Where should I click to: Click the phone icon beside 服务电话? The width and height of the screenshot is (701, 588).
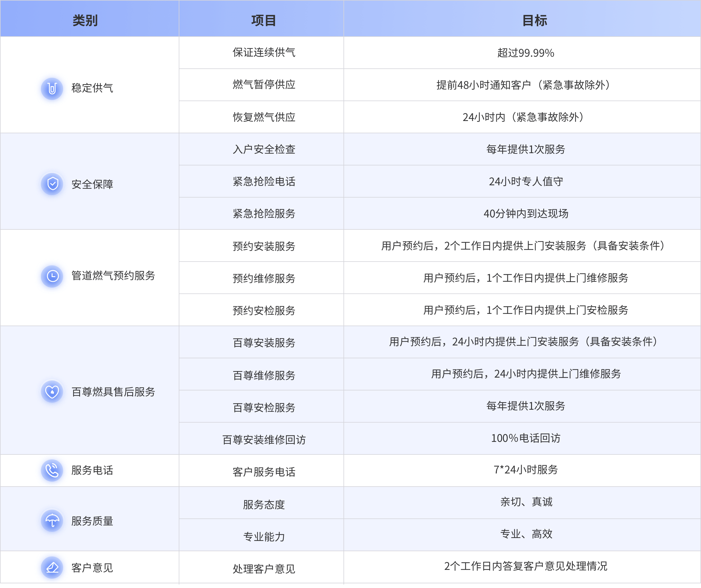point(52,471)
